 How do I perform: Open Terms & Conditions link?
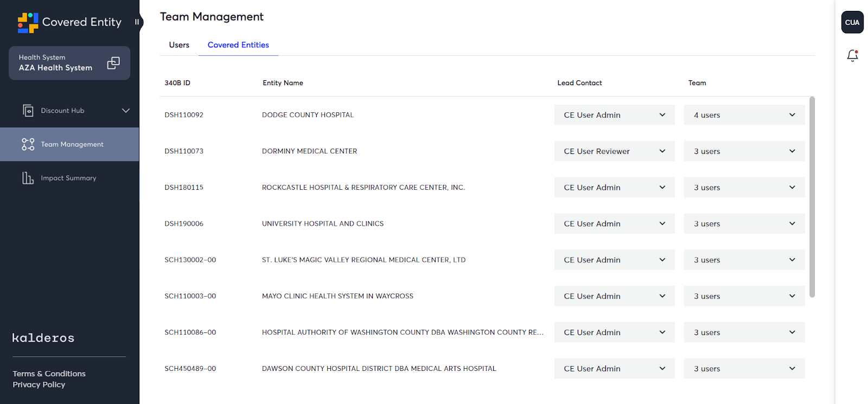point(49,374)
